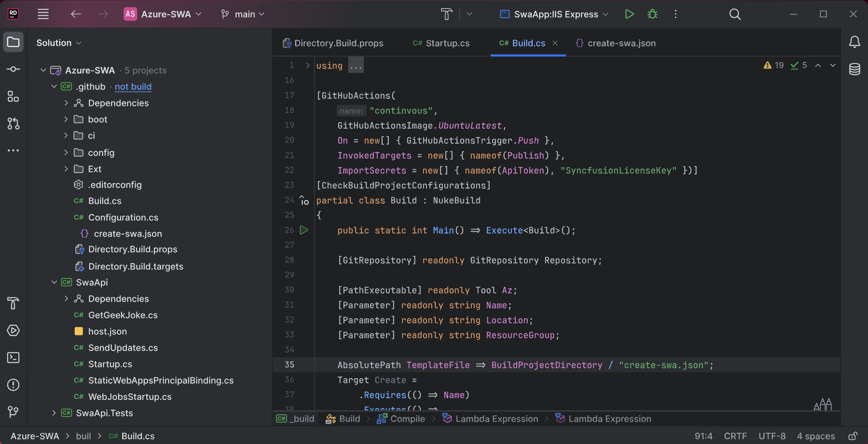This screenshot has width=868, height=444.
Task: Click the 'not build' link
Action: [x=133, y=87]
